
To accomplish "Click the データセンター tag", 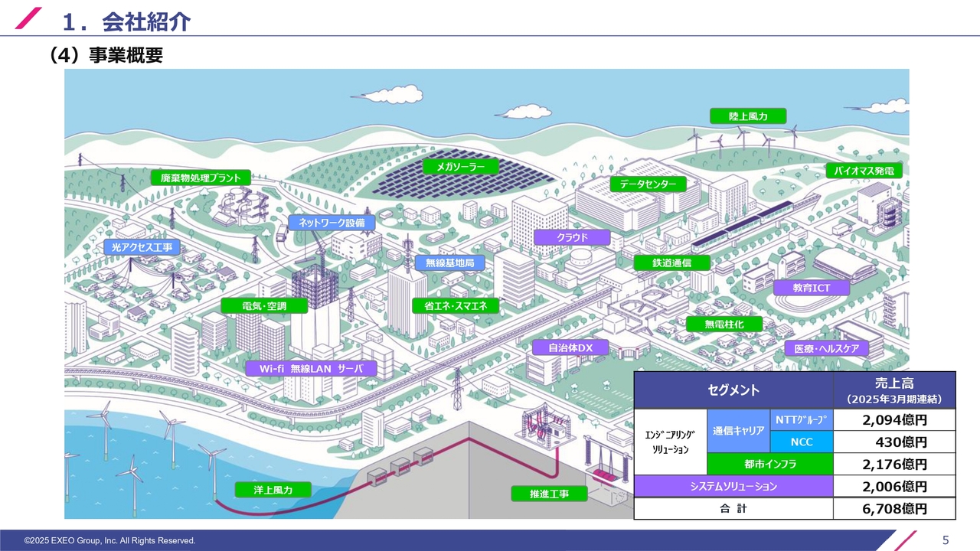I will click(x=648, y=184).
